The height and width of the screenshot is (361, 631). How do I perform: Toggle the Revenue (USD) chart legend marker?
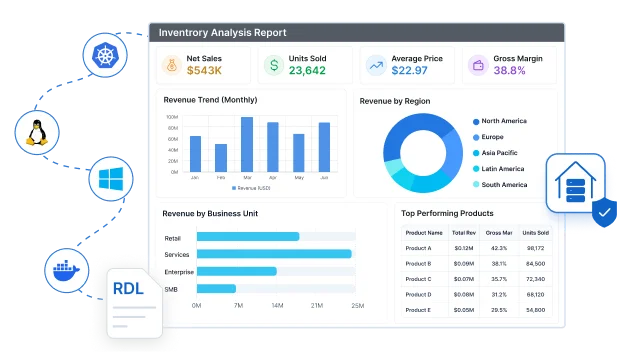(234, 188)
